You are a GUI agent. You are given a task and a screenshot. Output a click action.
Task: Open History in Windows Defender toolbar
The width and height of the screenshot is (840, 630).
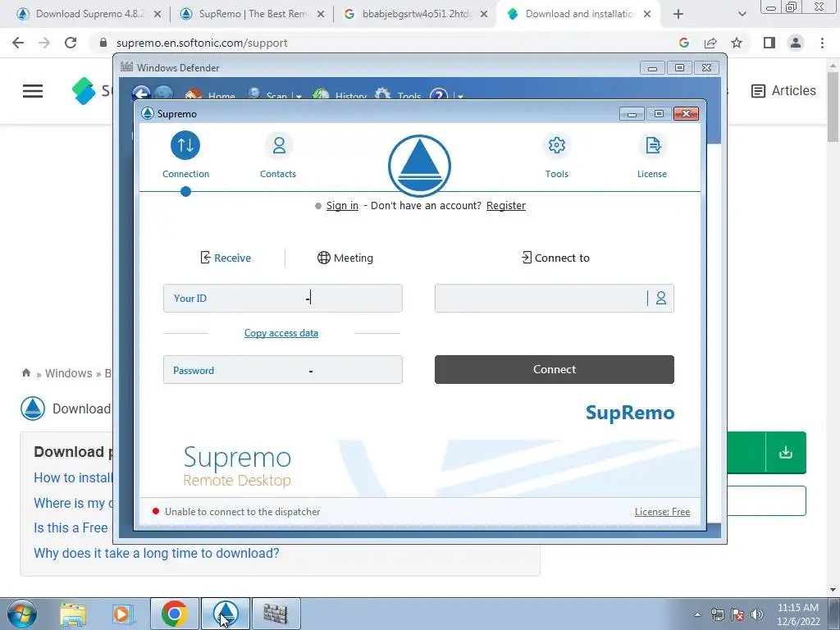click(340, 96)
